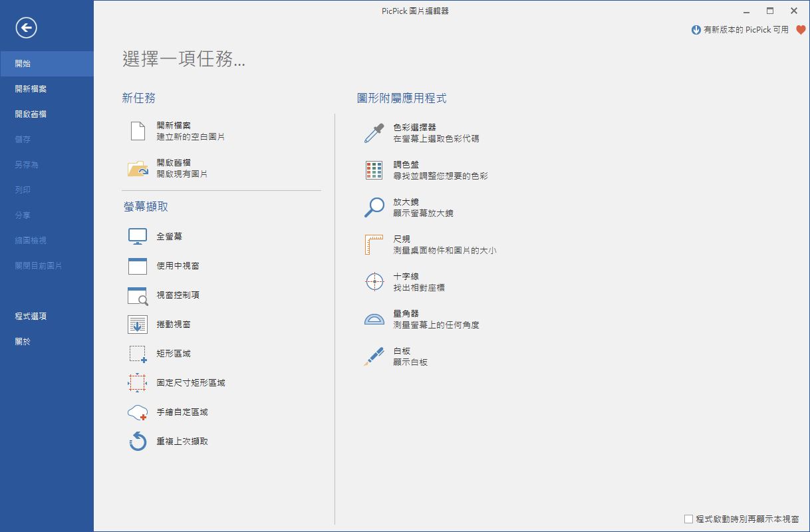Select 列印 in the left sidebar
Image resolution: width=810 pixels, height=532 pixels.
click(47, 190)
